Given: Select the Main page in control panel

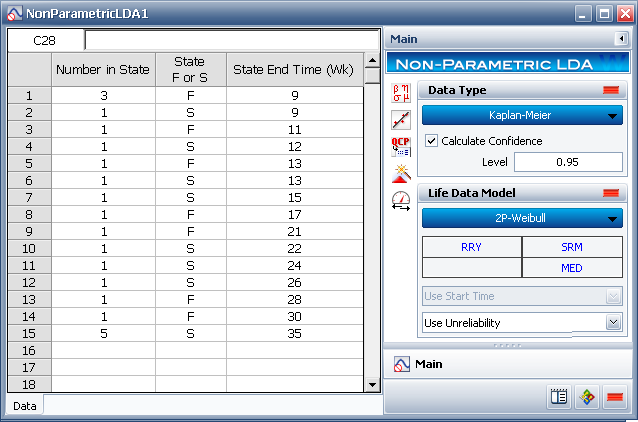Looking at the screenshot, I should 430,364.
